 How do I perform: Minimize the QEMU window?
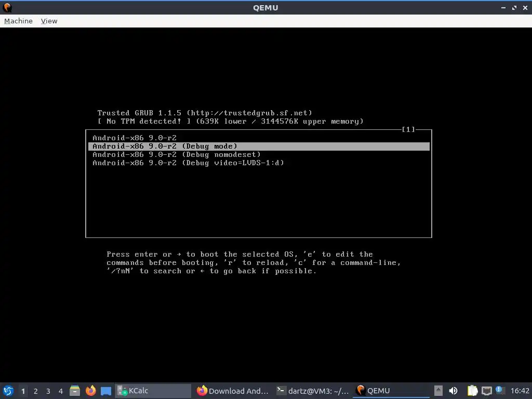coord(503,7)
